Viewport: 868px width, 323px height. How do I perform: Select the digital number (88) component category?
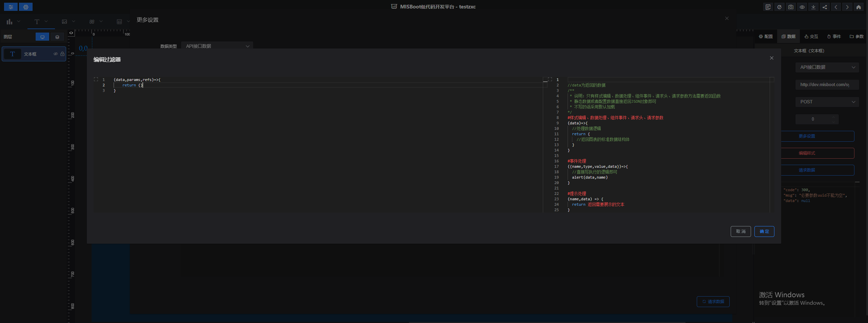(92, 22)
